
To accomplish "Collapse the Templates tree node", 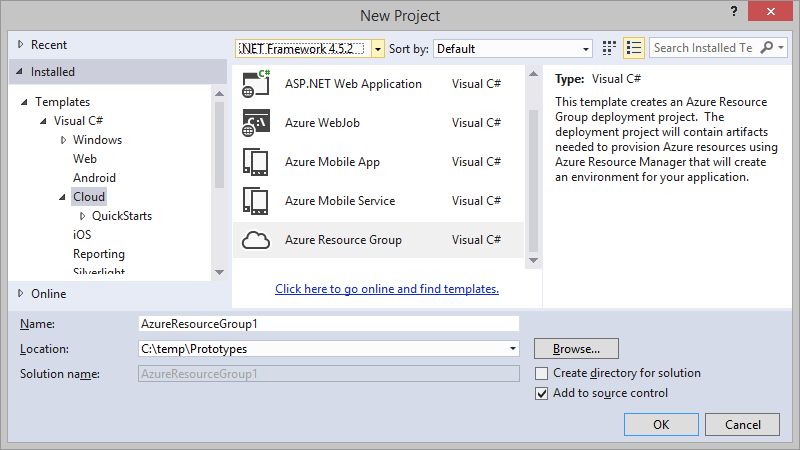I will pyautogui.click(x=24, y=102).
